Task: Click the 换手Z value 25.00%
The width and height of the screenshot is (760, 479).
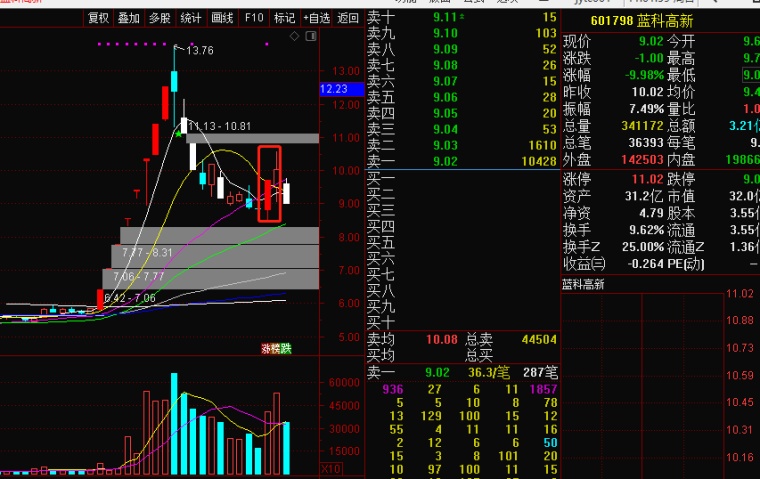Action: click(x=643, y=247)
